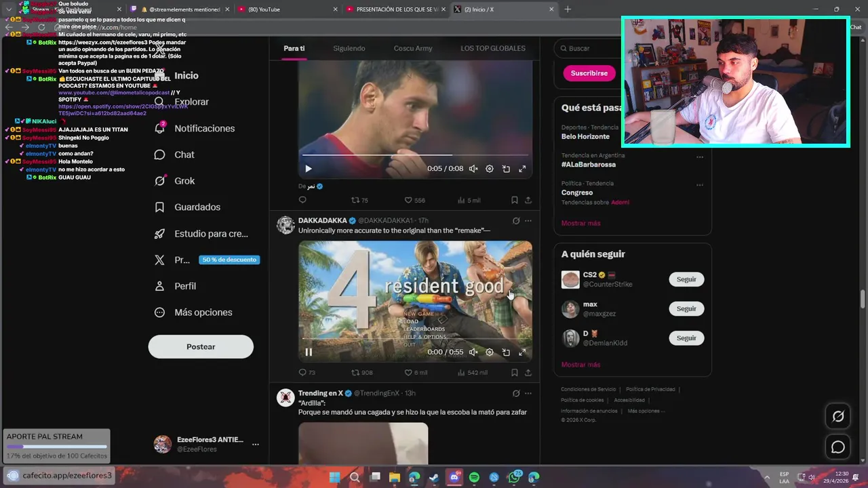The width and height of the screenshot is (868, 488).
Task: Follow the CS2 CounterStrike account
Action: pyautogui.click(x=686, y=279)
